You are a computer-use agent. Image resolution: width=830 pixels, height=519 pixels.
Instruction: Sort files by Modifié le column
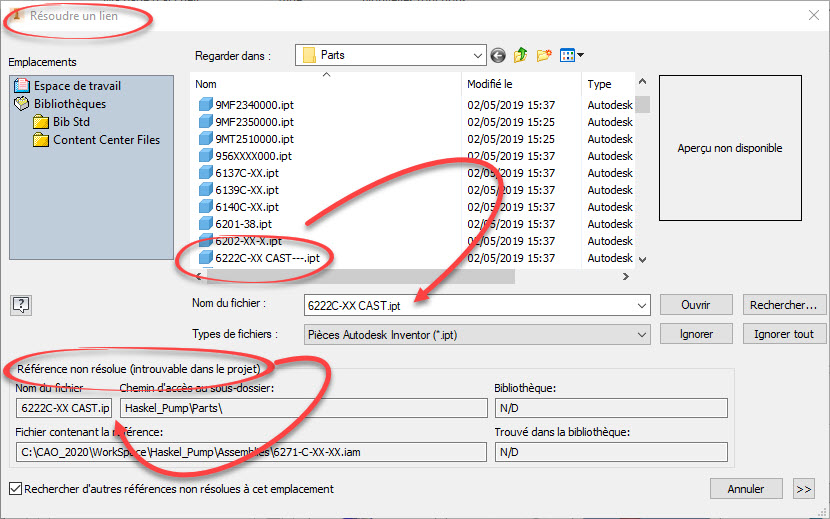tap(520, 85)
